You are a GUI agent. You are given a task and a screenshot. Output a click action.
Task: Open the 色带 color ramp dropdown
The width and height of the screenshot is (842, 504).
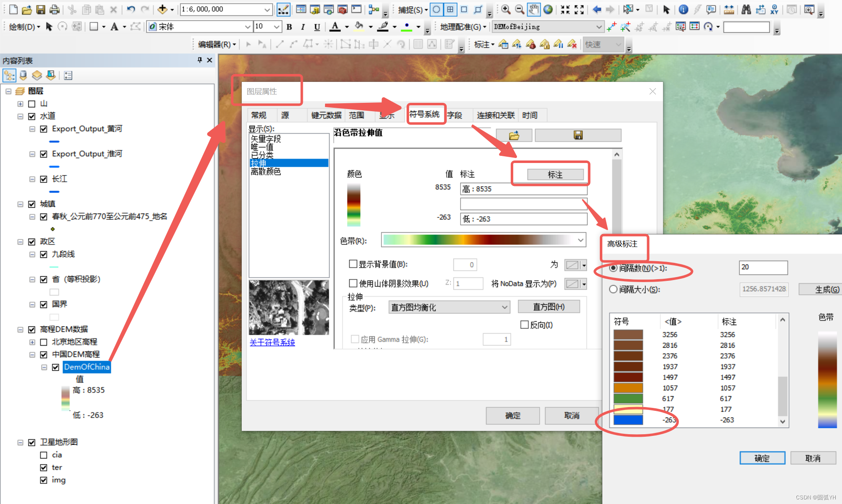[x=580, y=240]
